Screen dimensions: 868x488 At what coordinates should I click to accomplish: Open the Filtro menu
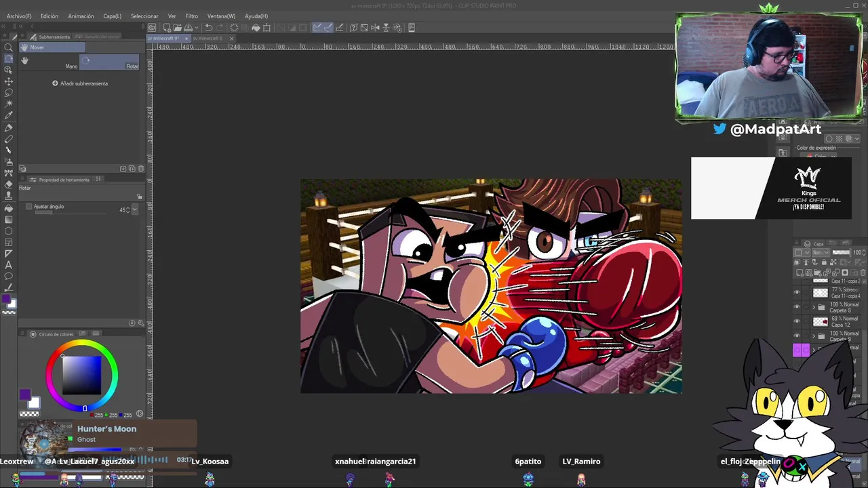point(192,16)
